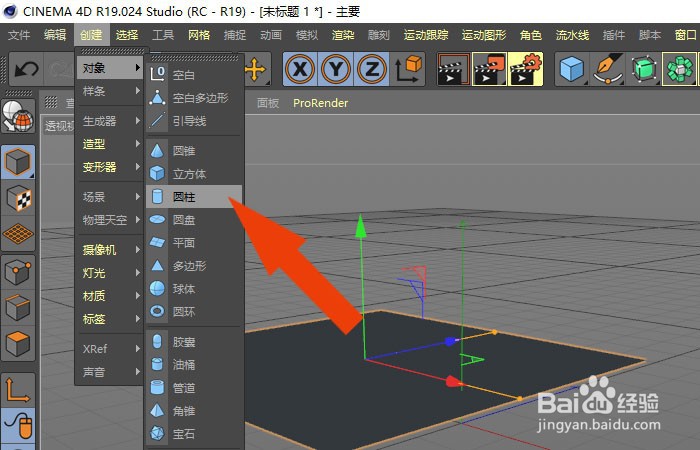Create a 空白 null object
Viewport: 700px width, 450px height.
click(194, 75)
